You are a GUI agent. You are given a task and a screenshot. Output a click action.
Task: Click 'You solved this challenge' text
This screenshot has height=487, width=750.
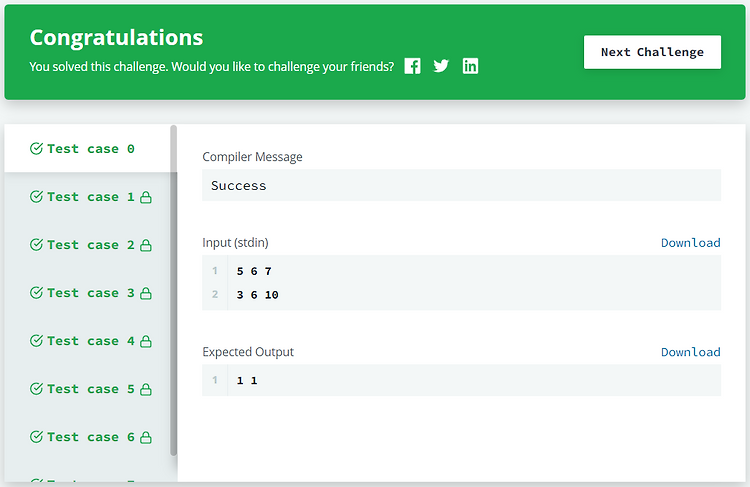99,66
